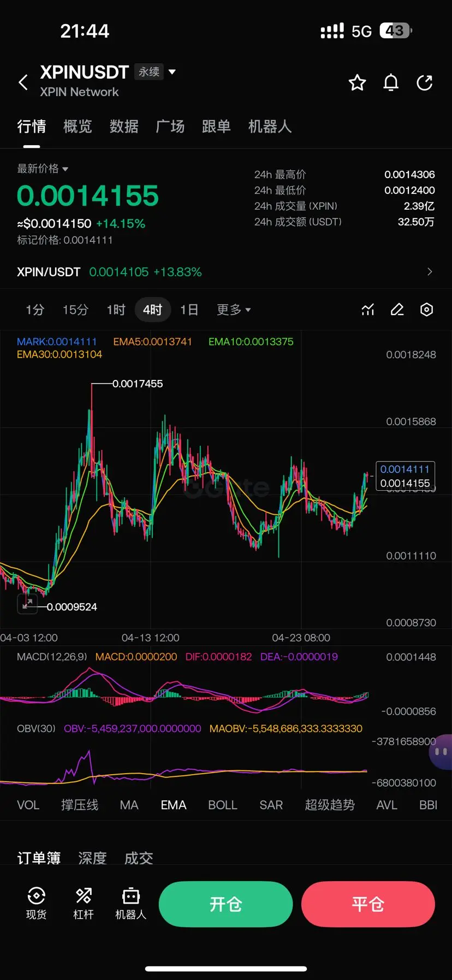Select 15分 timeframe
The width and height of the screenshot is (452, 980).
coord(75,310)
